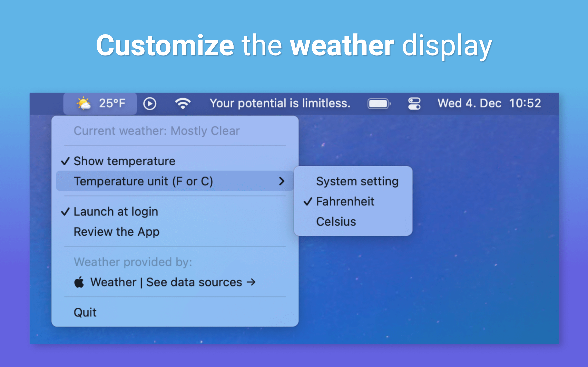588x367 pixels.
Task: Click the date and time clock
Action: tap(489, 103)
